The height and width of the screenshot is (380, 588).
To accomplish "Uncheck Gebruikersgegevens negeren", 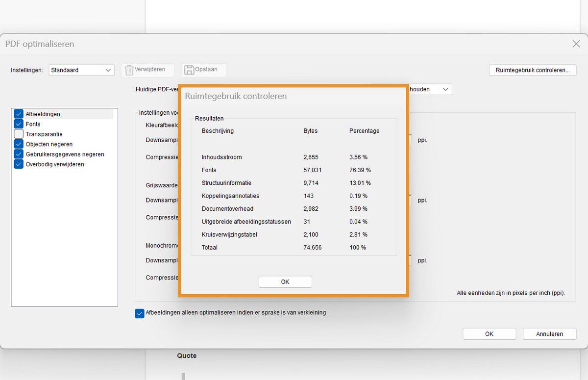I will pyautogui.click(x=19, y=154).
